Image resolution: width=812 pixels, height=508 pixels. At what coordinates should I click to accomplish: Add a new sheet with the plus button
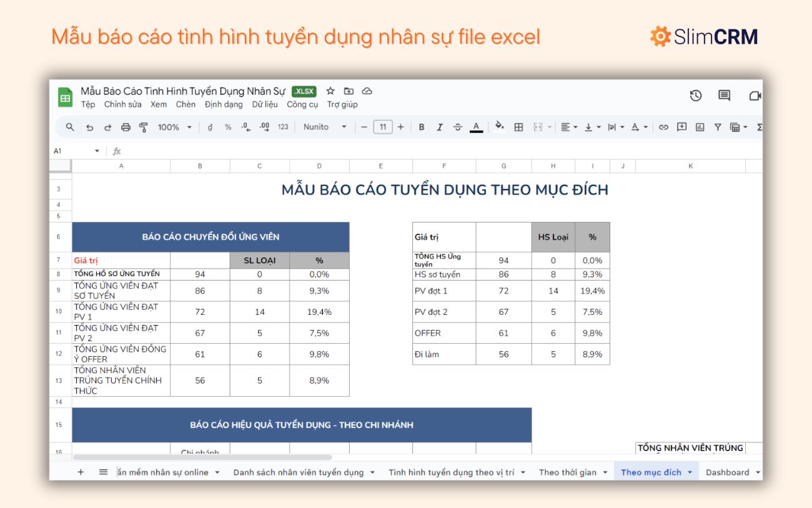point(81,472)
